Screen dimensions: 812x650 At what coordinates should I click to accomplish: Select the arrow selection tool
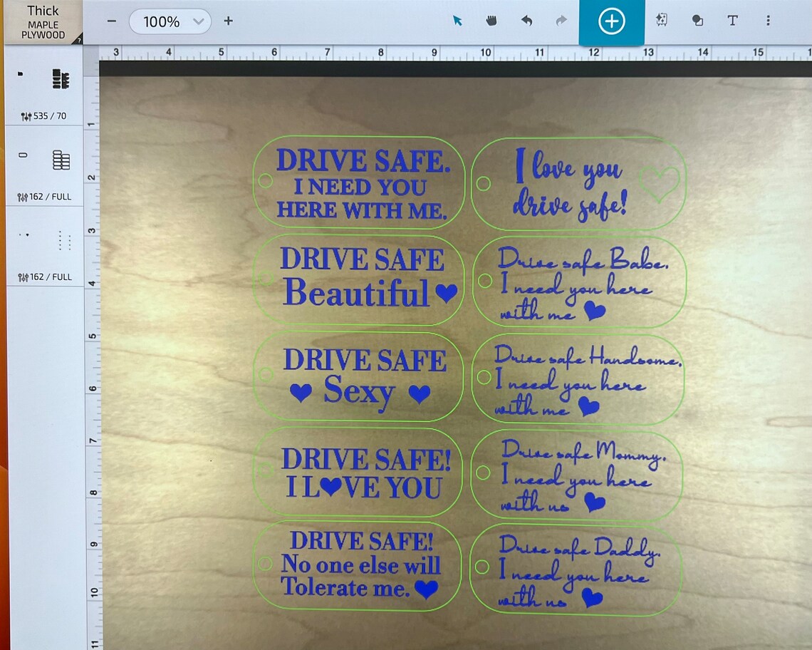point(457,21)
